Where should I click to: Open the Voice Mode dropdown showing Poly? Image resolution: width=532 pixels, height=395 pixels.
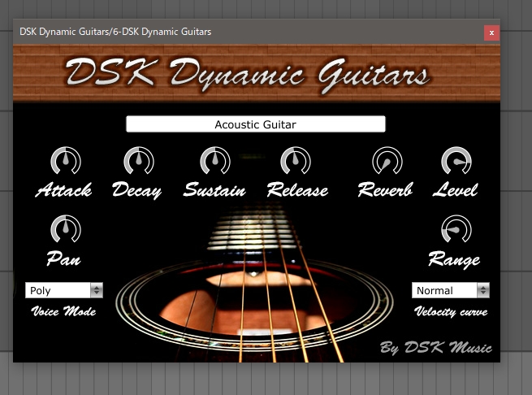pyautogui.click(x=58, y=290)
